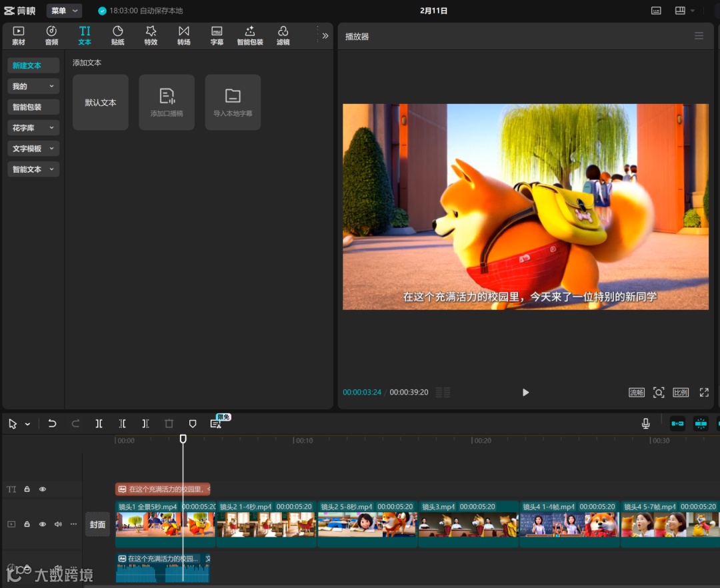This screenshot has height=588, width=720.
Task: Switch to the 音频 audio tab
Action: pos(51,35)
